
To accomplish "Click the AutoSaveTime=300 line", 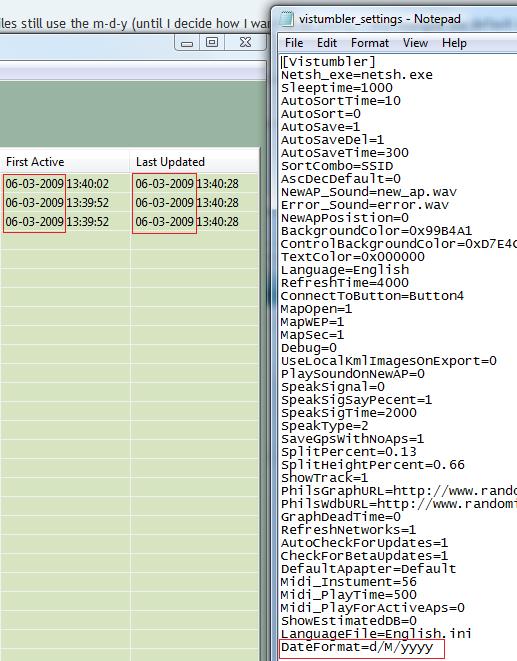I will (345, 153).
